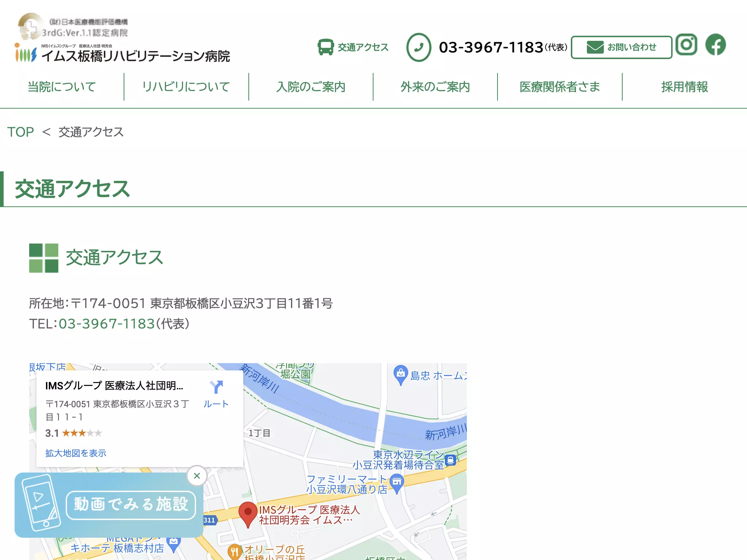Open the 動画でみる施設 video banner

[x=109, y=505]
